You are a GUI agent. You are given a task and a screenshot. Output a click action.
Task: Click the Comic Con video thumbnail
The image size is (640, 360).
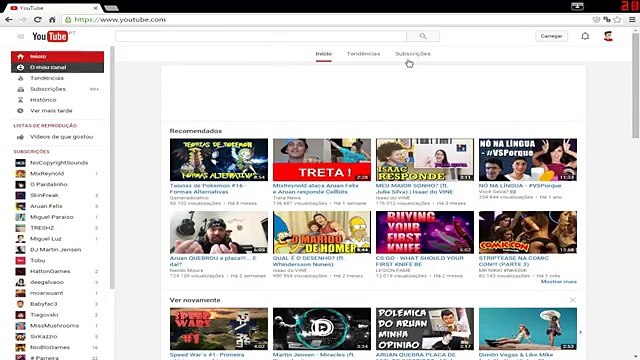(x=528, y=232)
